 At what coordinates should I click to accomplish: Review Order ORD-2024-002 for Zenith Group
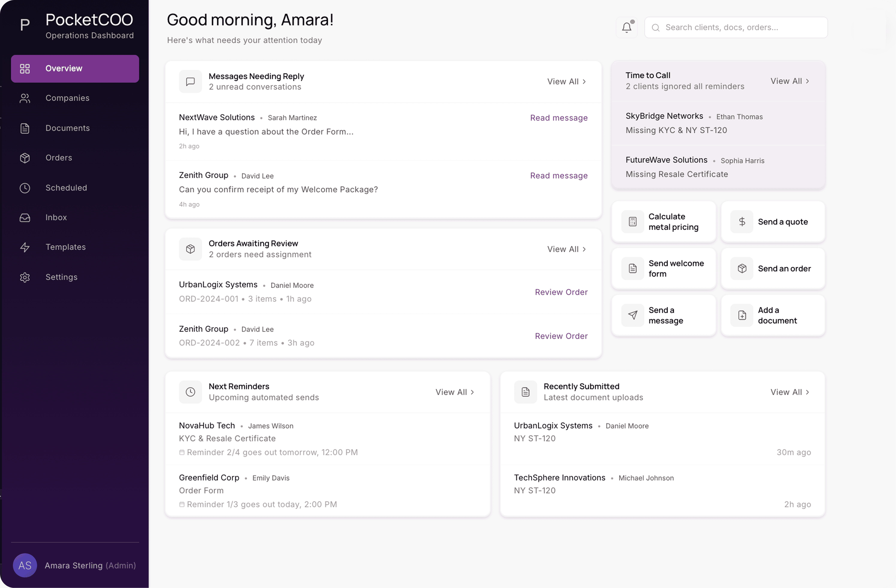(561, 336)
